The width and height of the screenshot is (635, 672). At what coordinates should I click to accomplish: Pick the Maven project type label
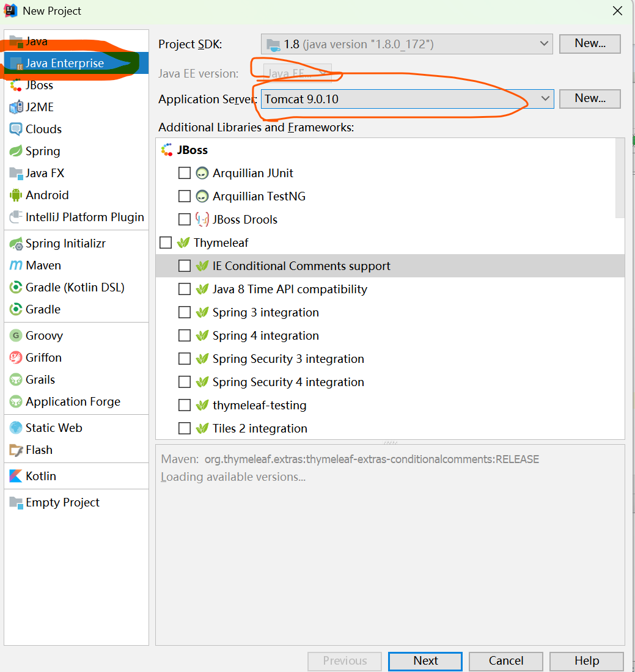43,265
